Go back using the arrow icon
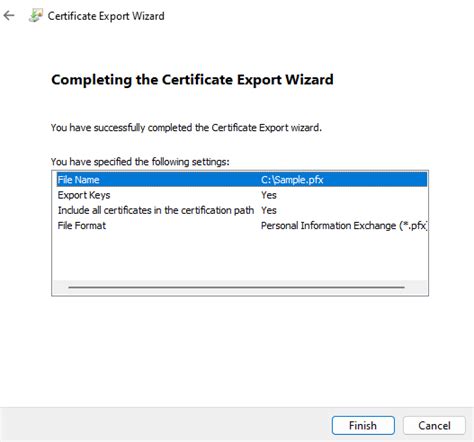Viewport: 474px width, 442px height. [x=9, y=15]
